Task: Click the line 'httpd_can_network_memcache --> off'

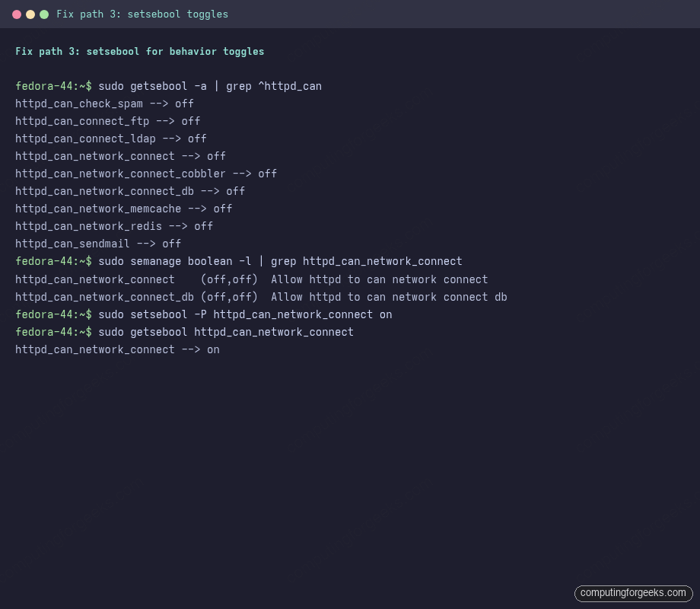Action: coord(124,209)
